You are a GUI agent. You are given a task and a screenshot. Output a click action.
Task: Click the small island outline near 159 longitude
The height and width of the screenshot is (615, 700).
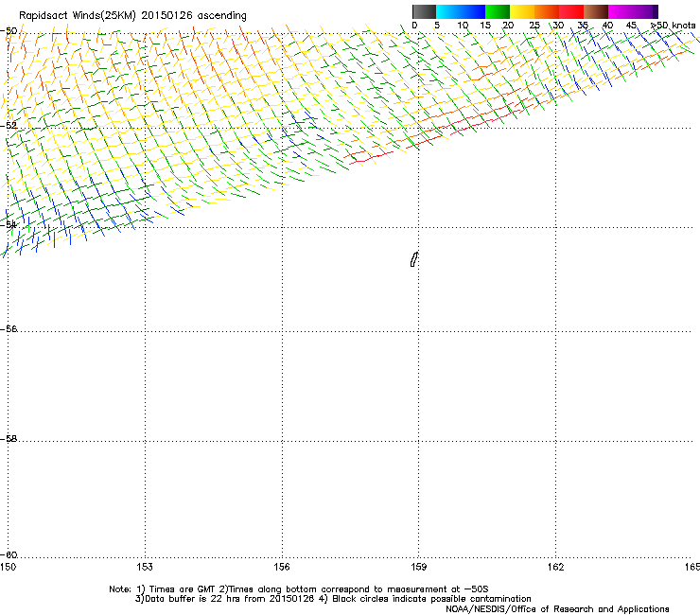(414, 259)
